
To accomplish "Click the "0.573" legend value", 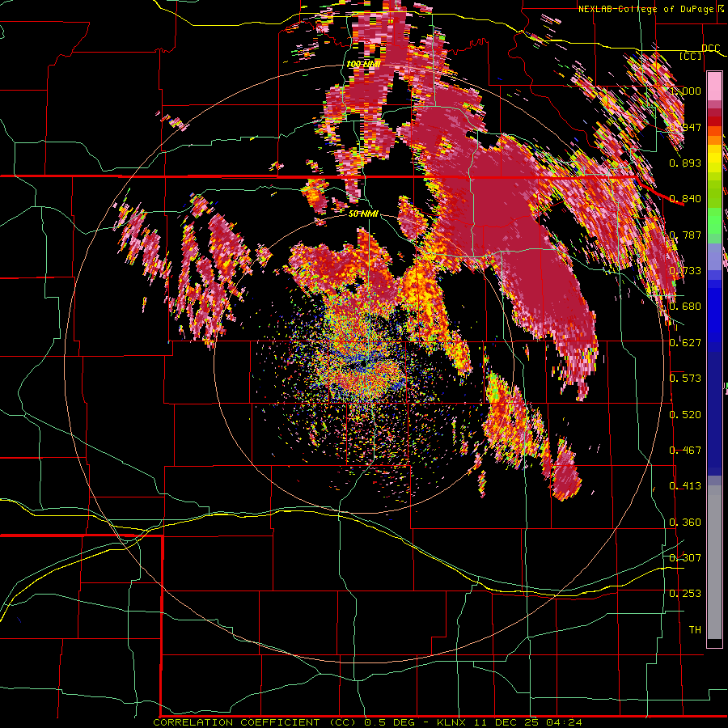I will [686, 379].
